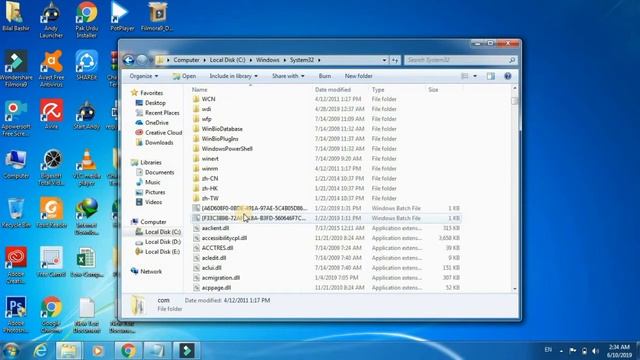Create a New folder
Image resolution: width=640 pixels, height=360 pixels.
tap(358, 76)
